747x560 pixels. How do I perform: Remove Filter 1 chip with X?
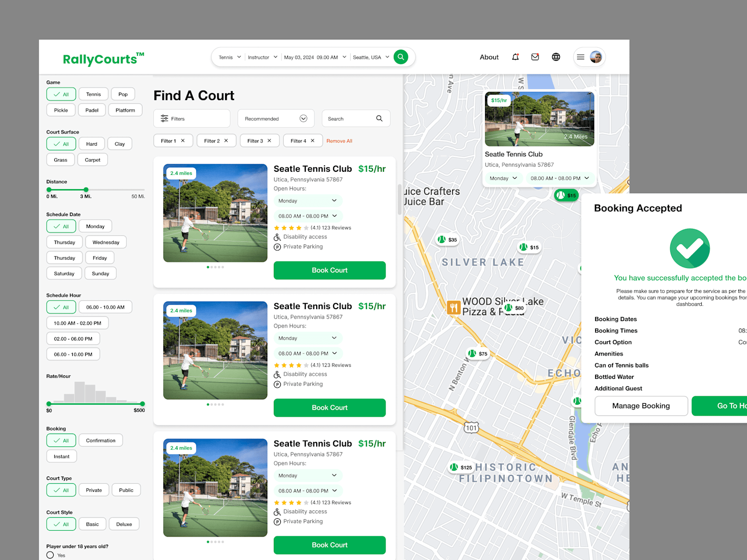tap(183, 141)
